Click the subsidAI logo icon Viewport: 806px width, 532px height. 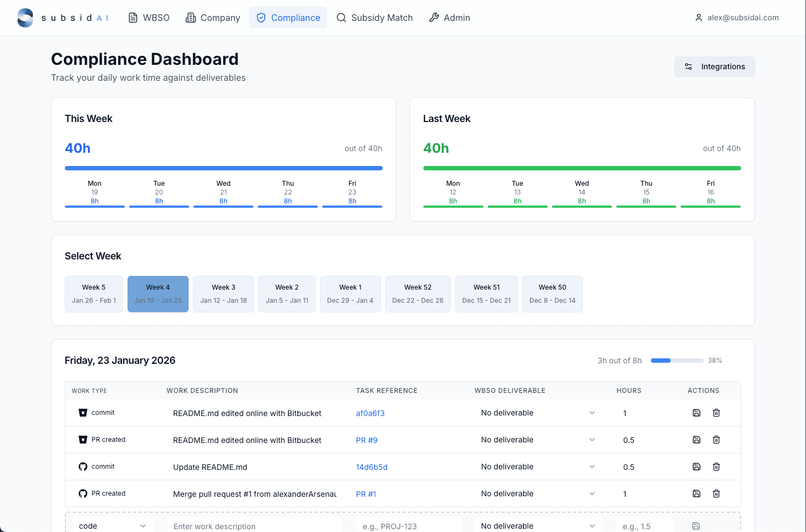[25, 18]
